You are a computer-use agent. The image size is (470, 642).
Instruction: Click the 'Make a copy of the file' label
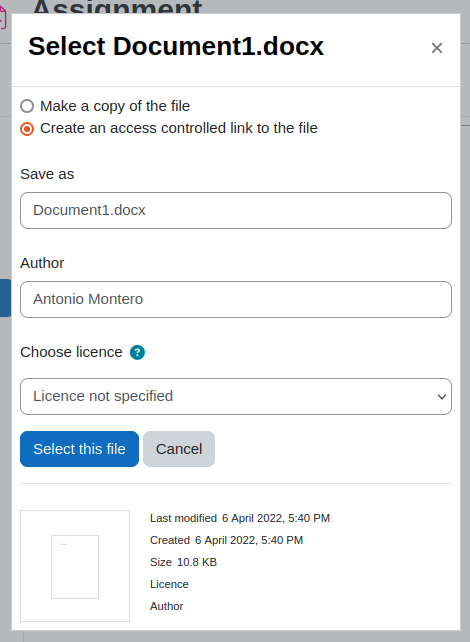(115, 106)
